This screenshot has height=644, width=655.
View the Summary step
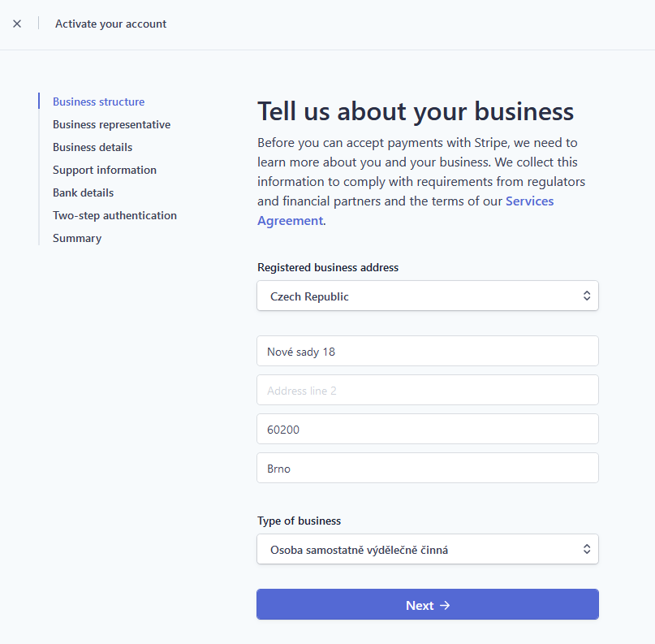click(77, 238)
